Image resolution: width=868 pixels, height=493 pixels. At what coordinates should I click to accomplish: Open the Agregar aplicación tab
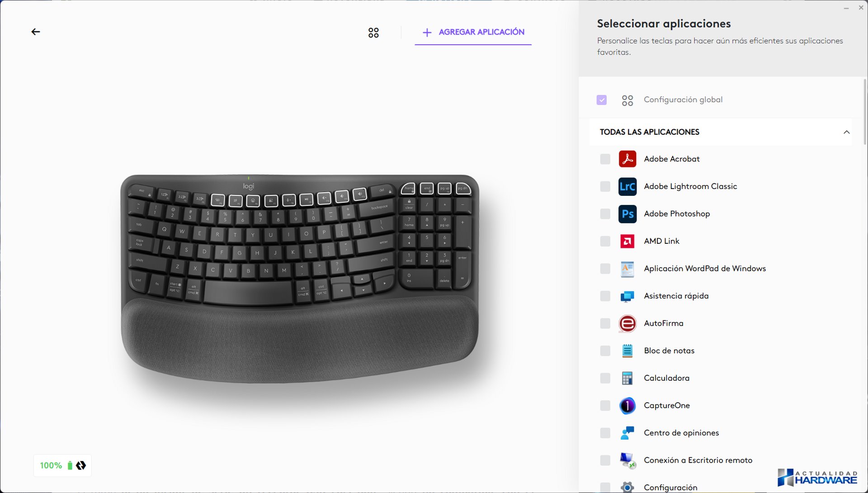(473, 32)
